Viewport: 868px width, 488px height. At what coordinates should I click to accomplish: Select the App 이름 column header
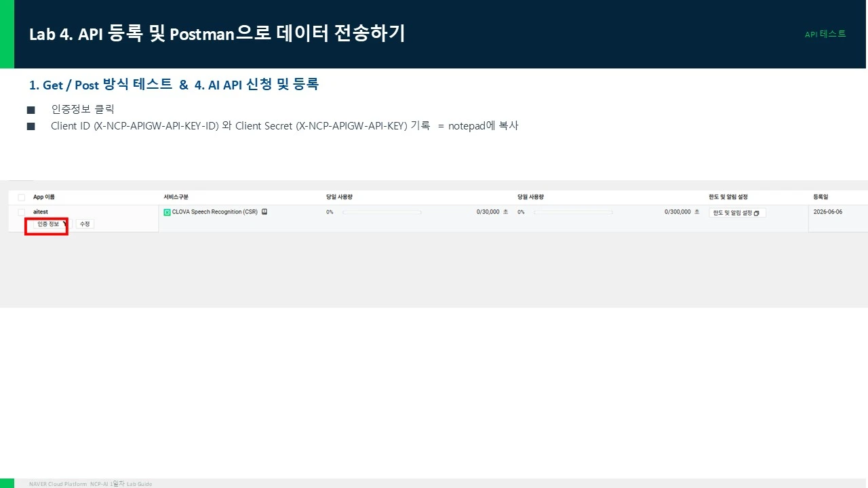[x=44, y=197]
